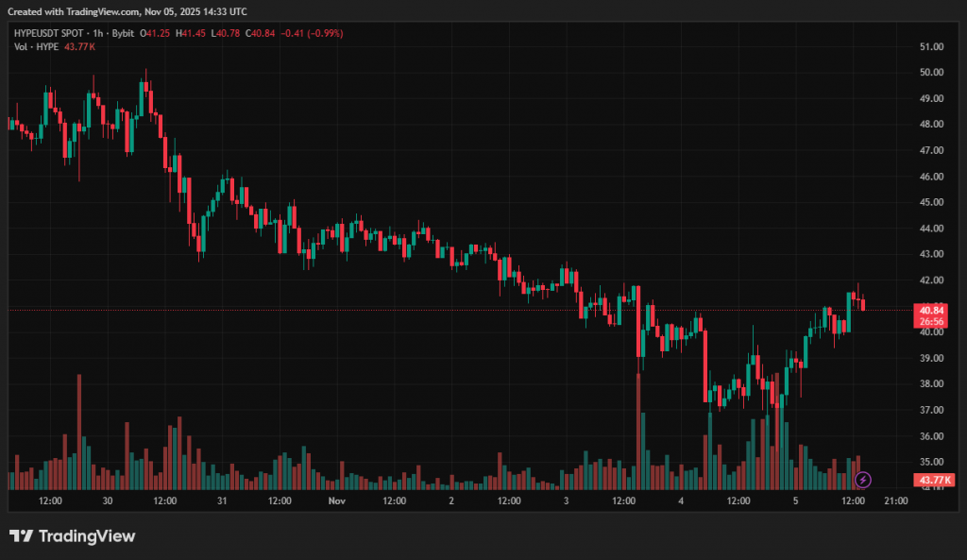This screenshot has width=967, height=560.
Task: Click the 51.00 price axis level
Action: (931, 46)
